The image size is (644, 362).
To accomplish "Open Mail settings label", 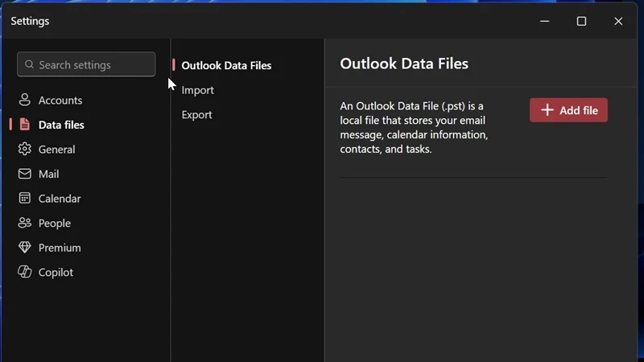I will pos(49,174).
